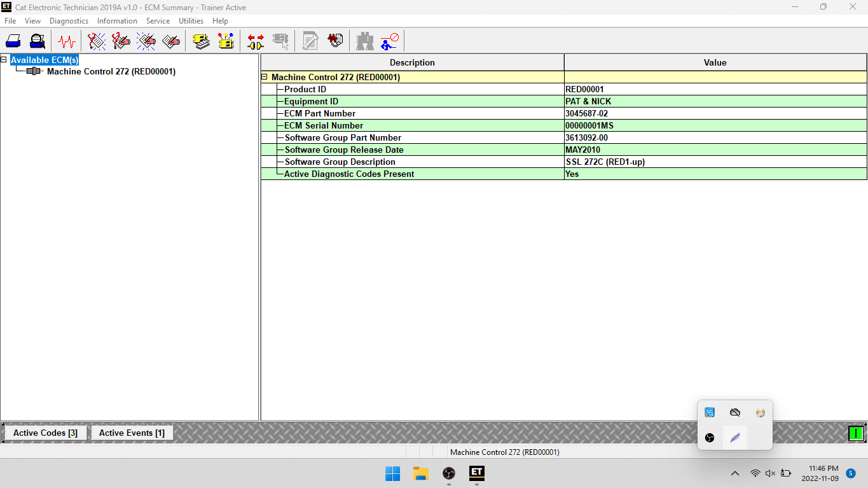Select Machine Control 272 in ECM tree
This screenshot has height=488, width=868.
[111, 71]
